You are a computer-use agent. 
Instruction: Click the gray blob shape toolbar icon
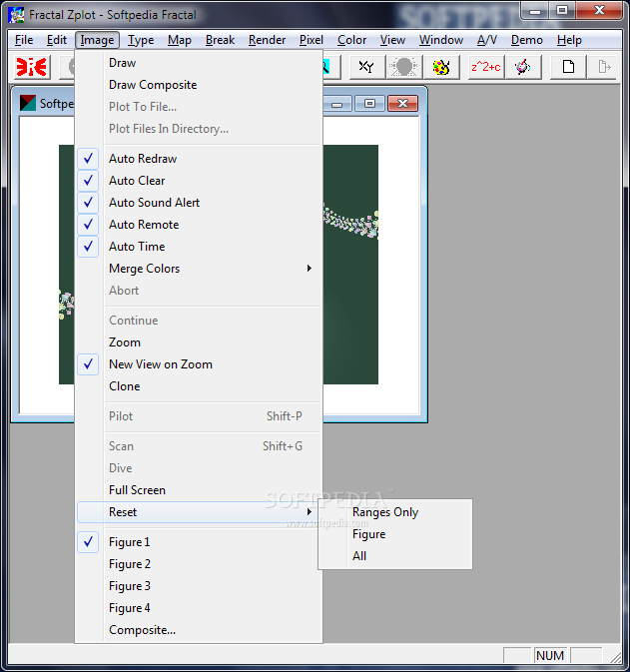[x=403, y=67]
